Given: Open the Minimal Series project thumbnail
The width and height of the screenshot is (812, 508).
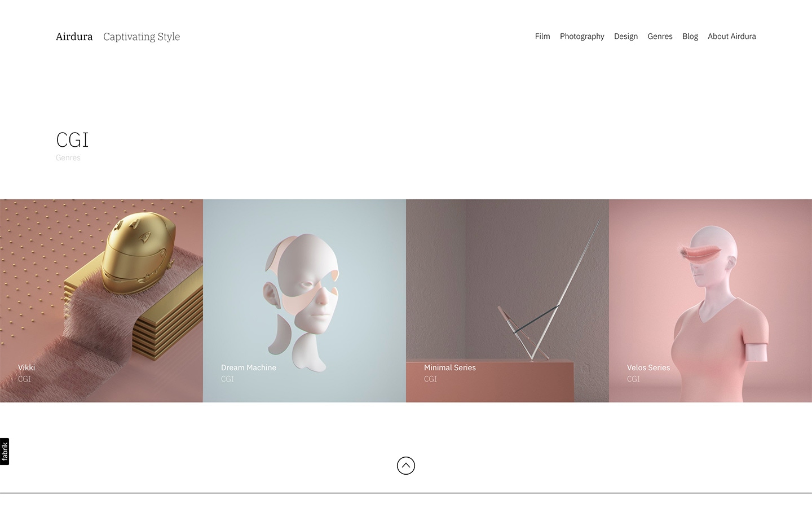Looking at the screenshot, I should pos(507,301).
